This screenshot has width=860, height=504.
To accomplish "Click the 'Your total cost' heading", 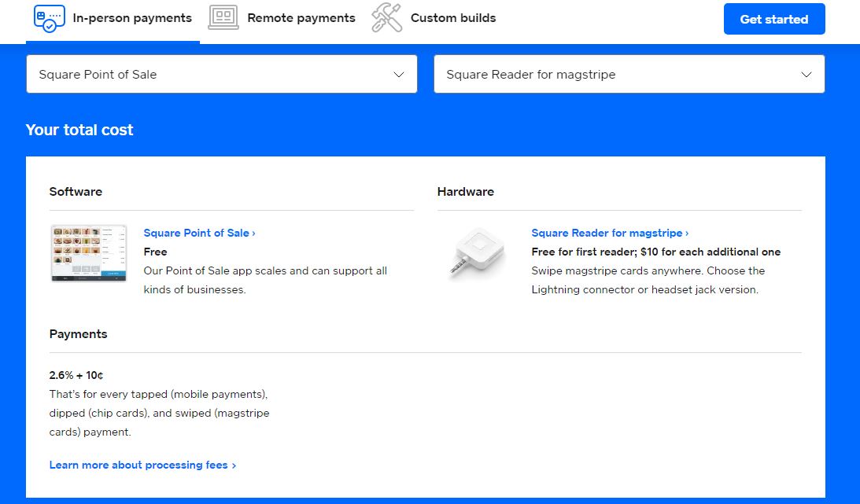I will click(x=79, y=130).
